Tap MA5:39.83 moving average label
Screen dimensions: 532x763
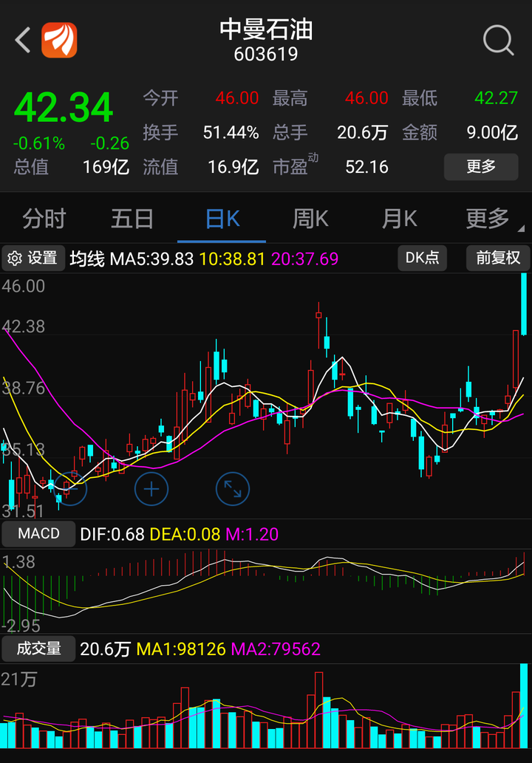[152, 259]
